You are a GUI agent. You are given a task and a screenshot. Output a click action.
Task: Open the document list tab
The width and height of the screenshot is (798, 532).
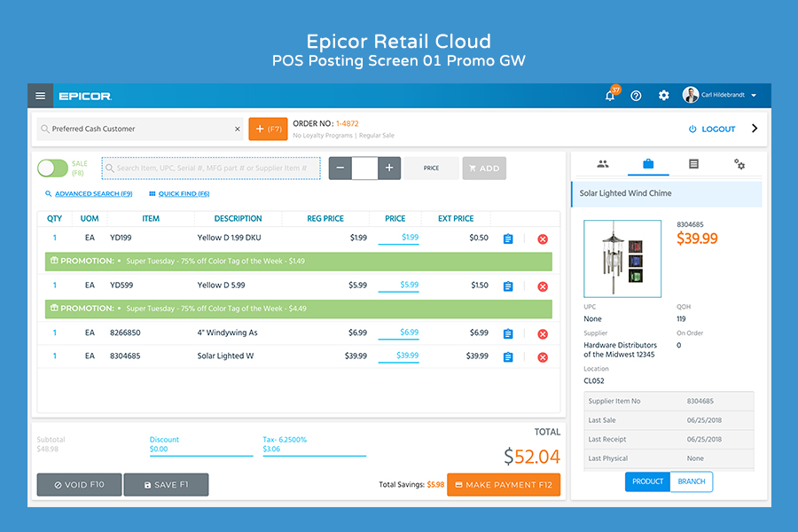coord(693,164)
